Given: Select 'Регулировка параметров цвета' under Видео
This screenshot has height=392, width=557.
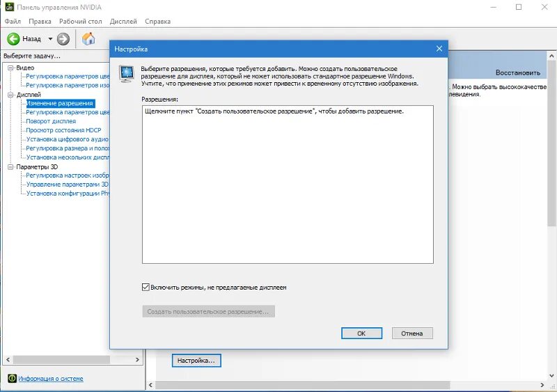Looking at the screenshot, I should [x=68, y=76].
